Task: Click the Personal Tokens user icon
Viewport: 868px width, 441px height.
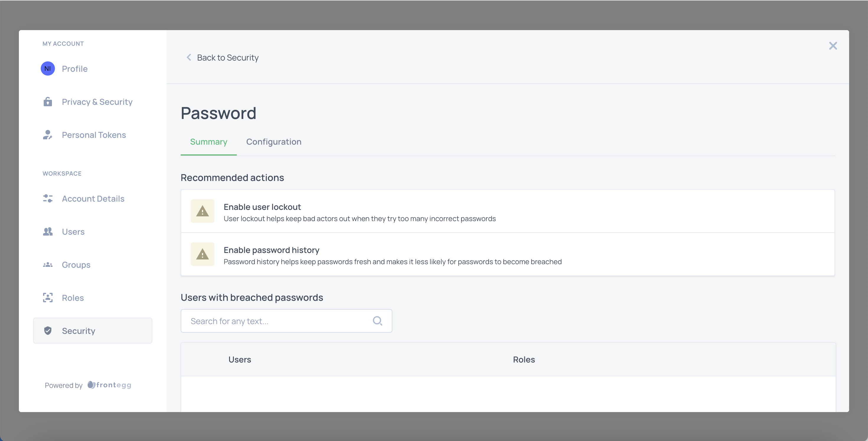Action: click(48, 134)
